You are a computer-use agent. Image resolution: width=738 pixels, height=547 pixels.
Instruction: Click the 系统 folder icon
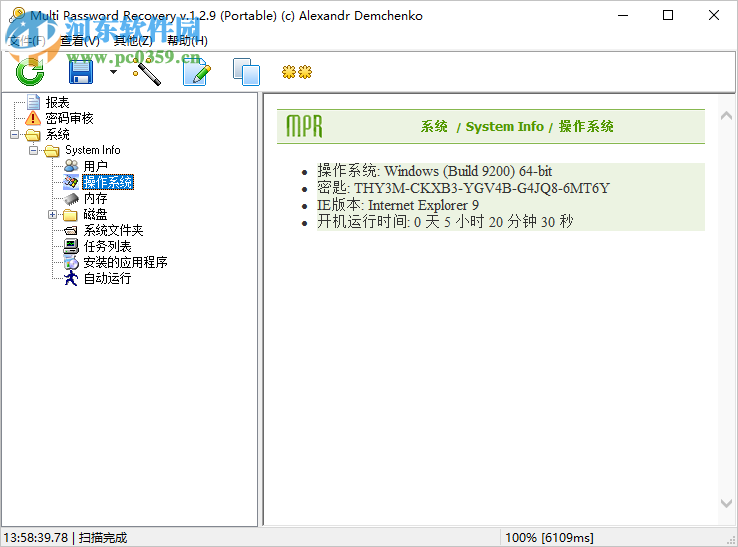[x=33, y=135]
